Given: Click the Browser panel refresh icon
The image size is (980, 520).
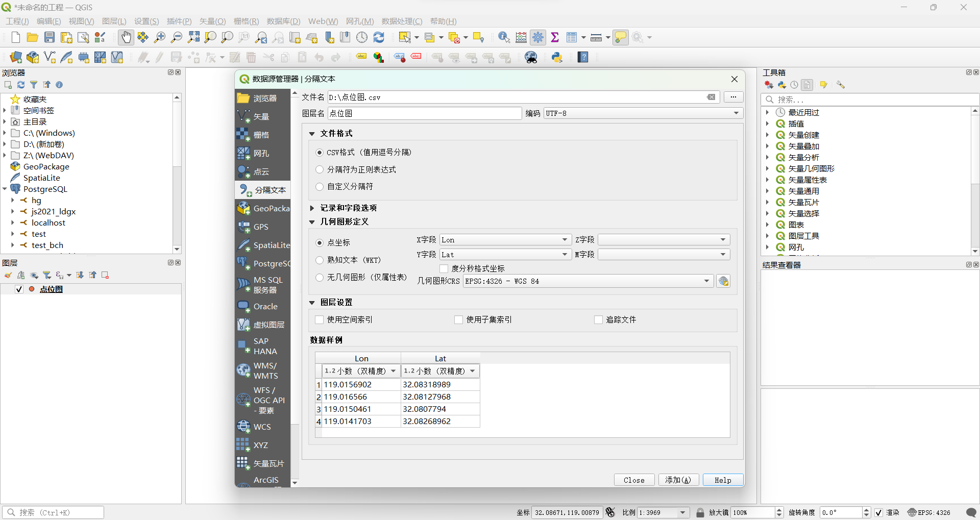Looking at the screenshot, I should click(21, 85).
